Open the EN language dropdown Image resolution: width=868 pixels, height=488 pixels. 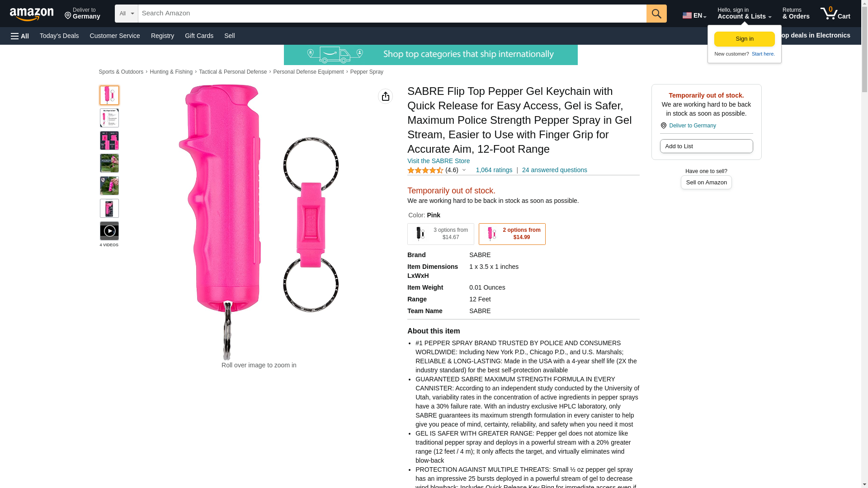click(694, 15)
